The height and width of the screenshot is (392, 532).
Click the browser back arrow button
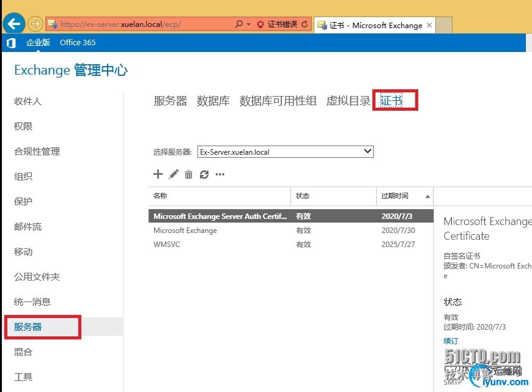[13, 24]
